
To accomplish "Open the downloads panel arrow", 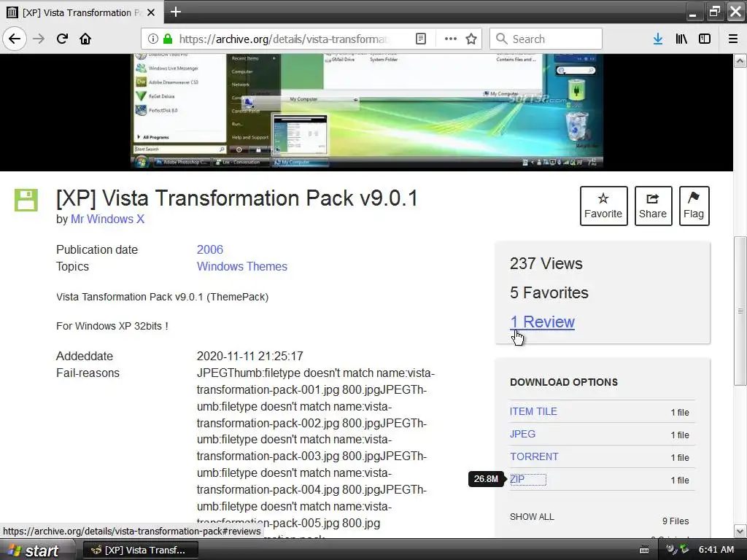I will pos(658,39).
